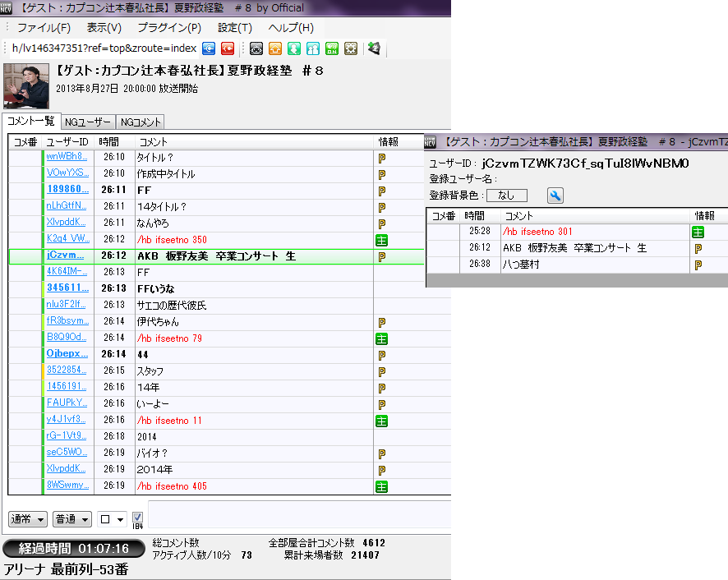This screenshot has height=580, width=728.
Task: Click the green single-user toolbar icon
Action: (x=294, y=48)
